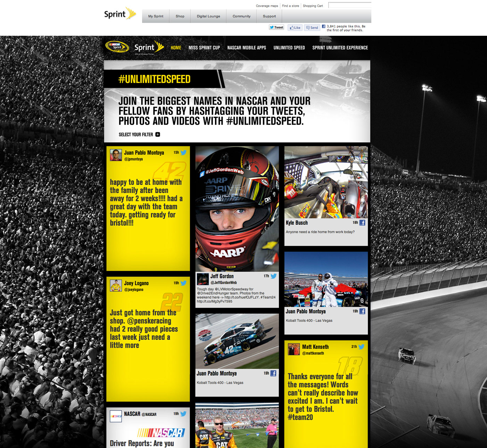This screenshot has height=448, width=487.
Task: Click Jeff Gordon's small avatar image
Action: tap(203, 279)
